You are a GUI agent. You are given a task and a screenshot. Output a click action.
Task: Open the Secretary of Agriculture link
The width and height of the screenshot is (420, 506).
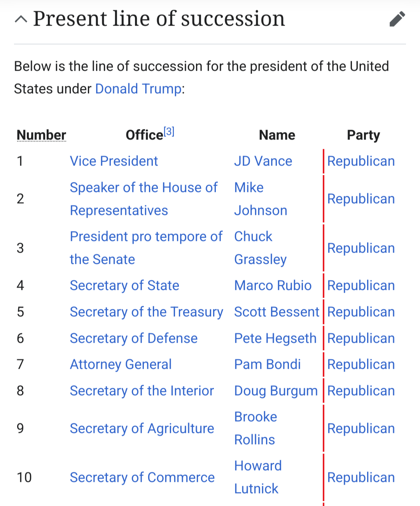(x=142, y=428)
